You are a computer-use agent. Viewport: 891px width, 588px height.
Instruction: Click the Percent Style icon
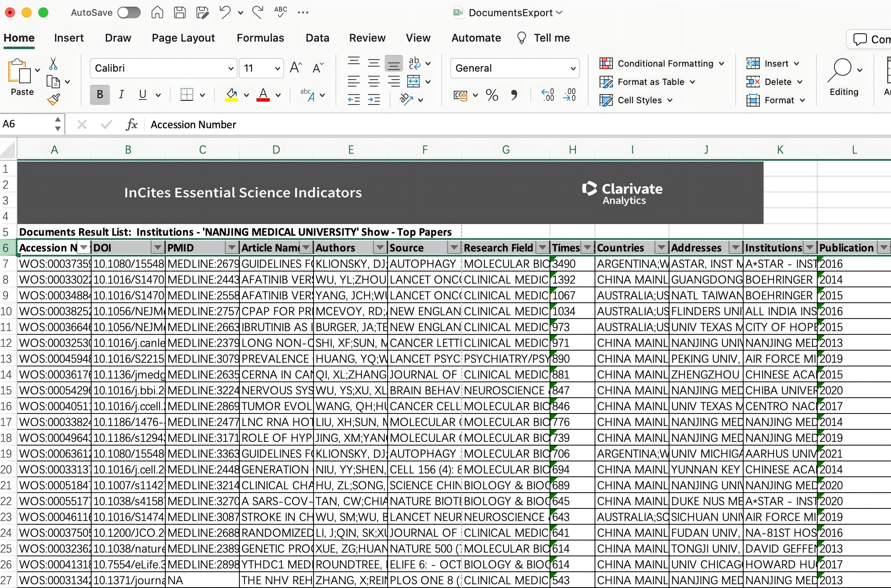point(492,95)
